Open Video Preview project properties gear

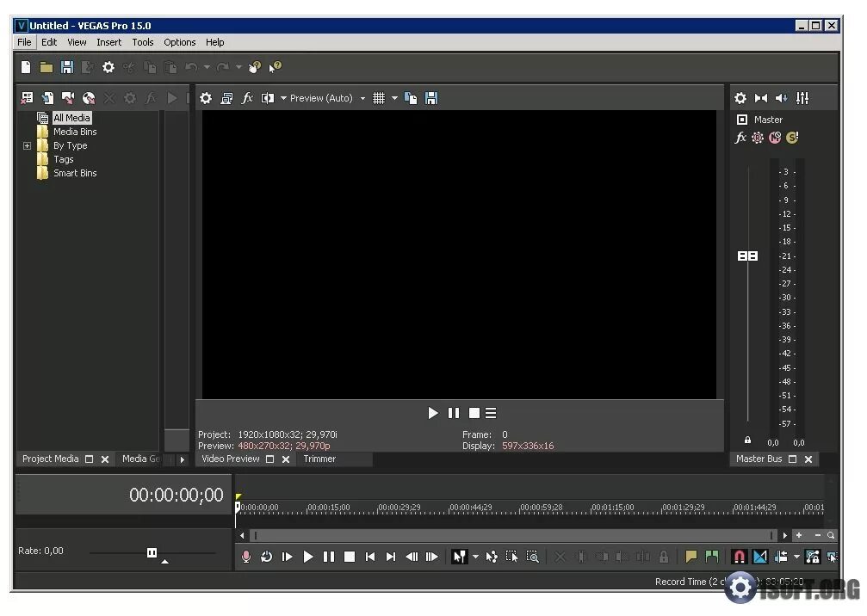pos(206,98)
